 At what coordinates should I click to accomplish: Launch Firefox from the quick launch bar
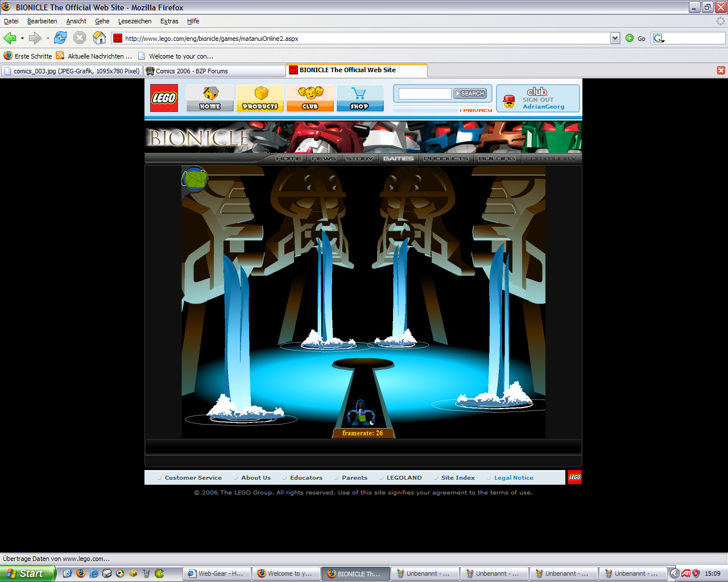click(81, 573)
